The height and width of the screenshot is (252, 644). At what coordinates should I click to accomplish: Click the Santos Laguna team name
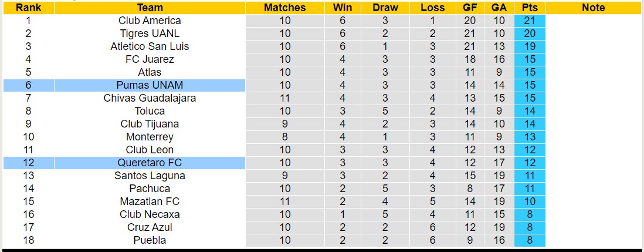point(150,176)
